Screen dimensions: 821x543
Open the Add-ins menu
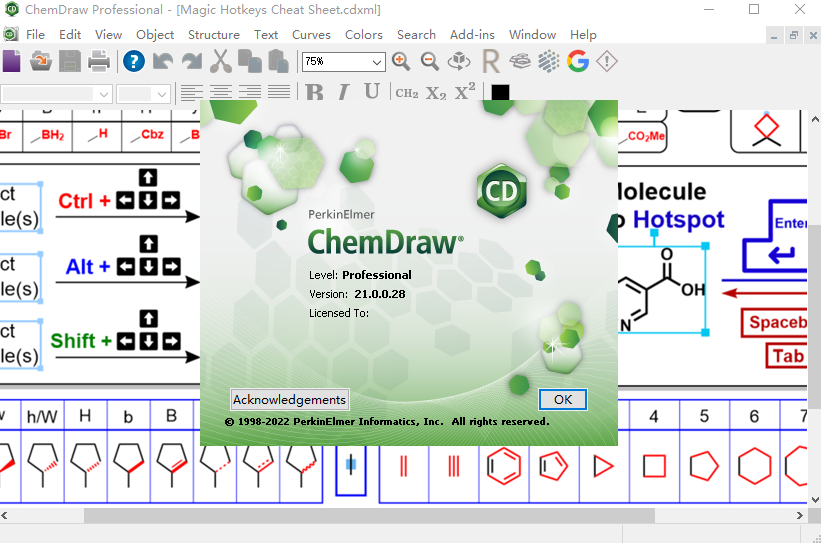click(472, 35)
